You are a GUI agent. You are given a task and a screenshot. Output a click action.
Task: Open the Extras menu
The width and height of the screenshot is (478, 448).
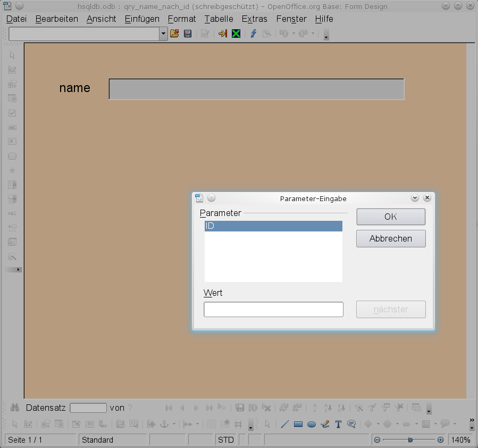[254, 19]
